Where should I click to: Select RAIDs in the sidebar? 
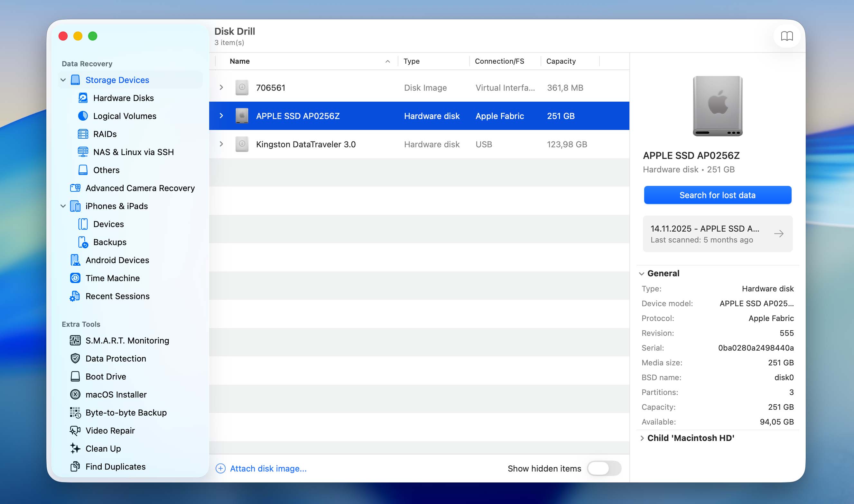pyautogui.click(x=105, y=134)
